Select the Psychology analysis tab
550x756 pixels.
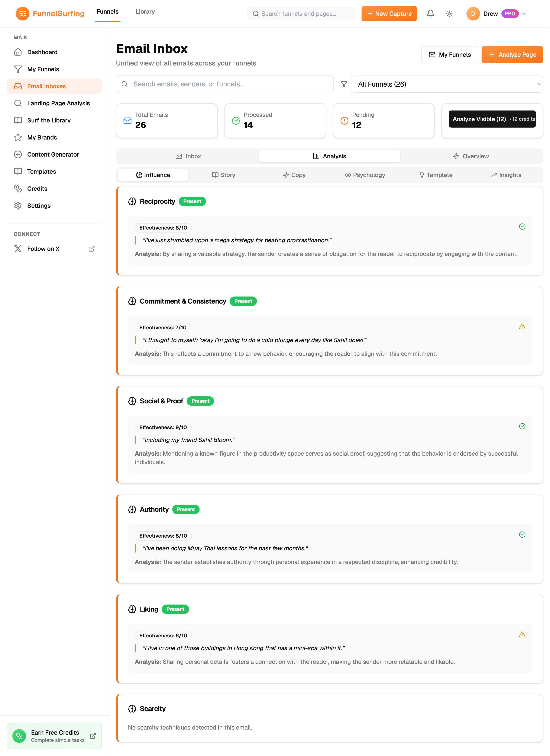tap(365, 175)
